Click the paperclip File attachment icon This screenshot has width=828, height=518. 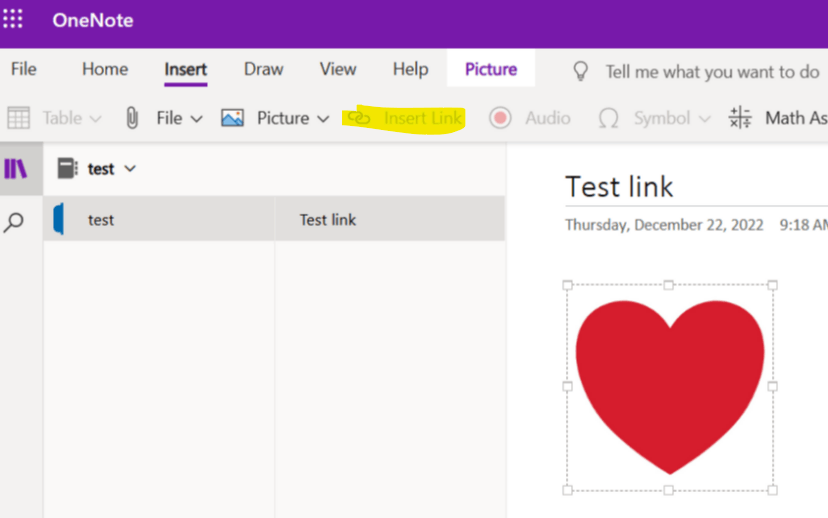coord(132,118)
